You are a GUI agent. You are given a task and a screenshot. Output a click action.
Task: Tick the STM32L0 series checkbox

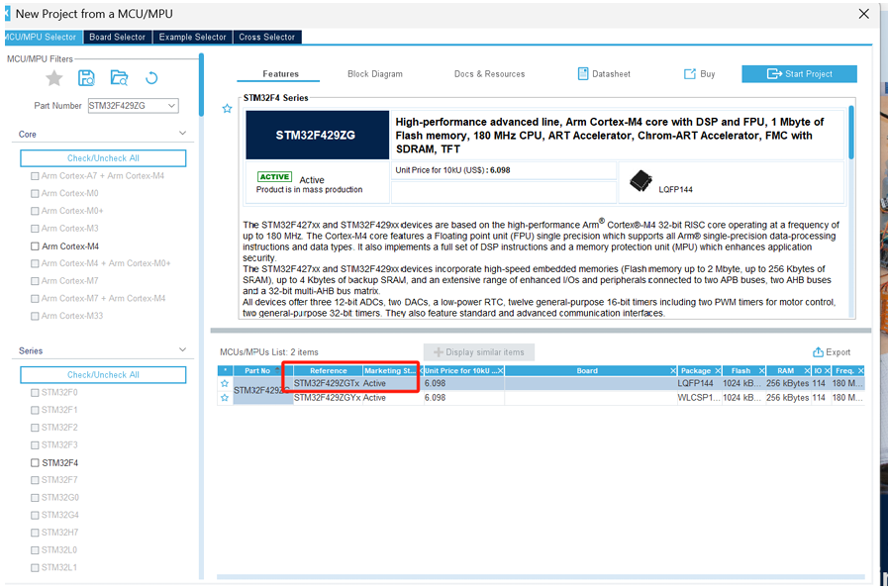tap(35, 550)
